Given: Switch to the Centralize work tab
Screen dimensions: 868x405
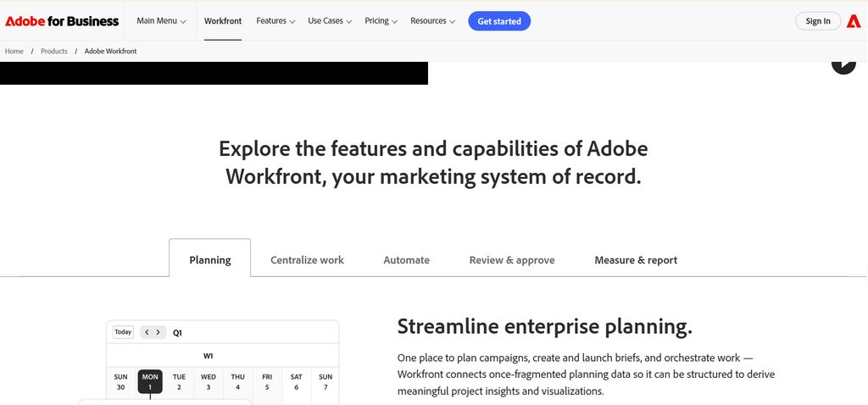Looking at the screenshot, I should [x=307, y=260].
